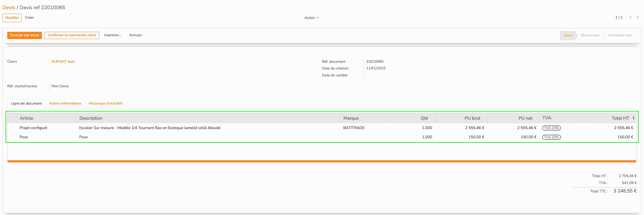Viewport: 644px width, 215px height.
Task: Switch to Ligne de document tab
Action: [26, 103]
